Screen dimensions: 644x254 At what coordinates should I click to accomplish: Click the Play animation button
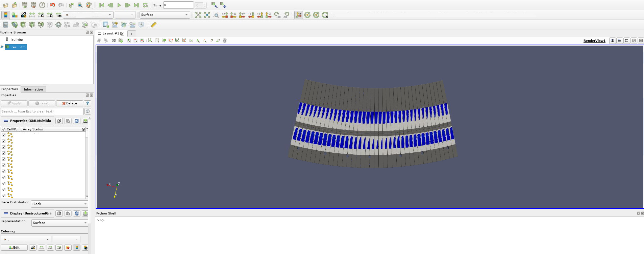[119, 5]
